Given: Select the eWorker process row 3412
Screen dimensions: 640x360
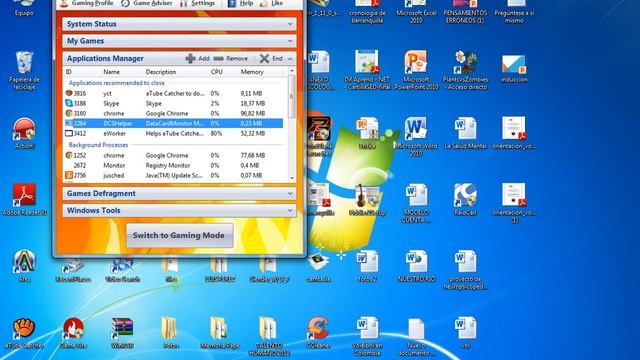Looking at the screenshot, I should 174,133.
